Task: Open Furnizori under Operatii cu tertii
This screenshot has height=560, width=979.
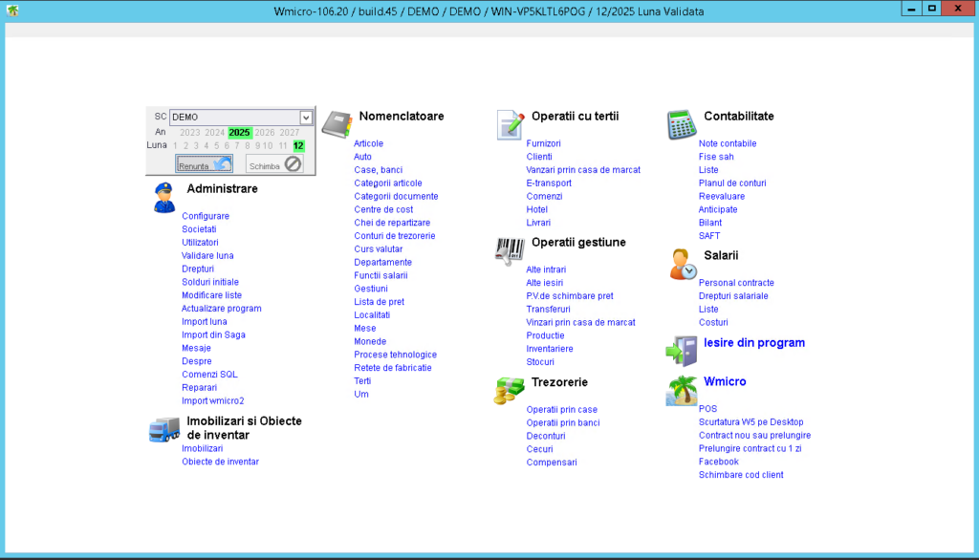Action: pos(543,143)
